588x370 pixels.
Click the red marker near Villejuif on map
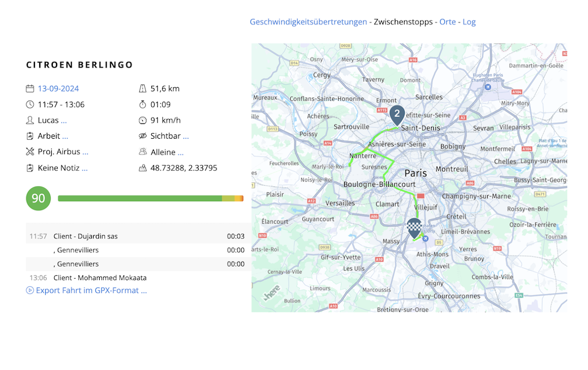point(421,196)
